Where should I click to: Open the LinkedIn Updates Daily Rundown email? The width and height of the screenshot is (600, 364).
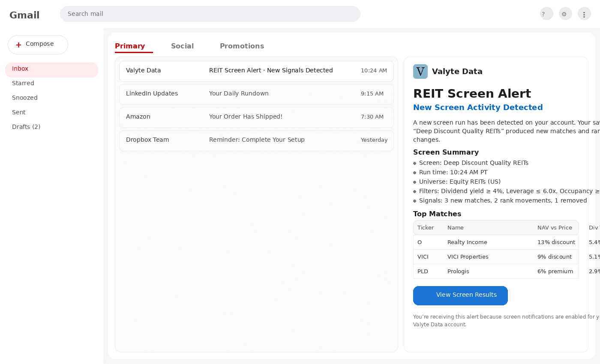[x=256, y=94]
